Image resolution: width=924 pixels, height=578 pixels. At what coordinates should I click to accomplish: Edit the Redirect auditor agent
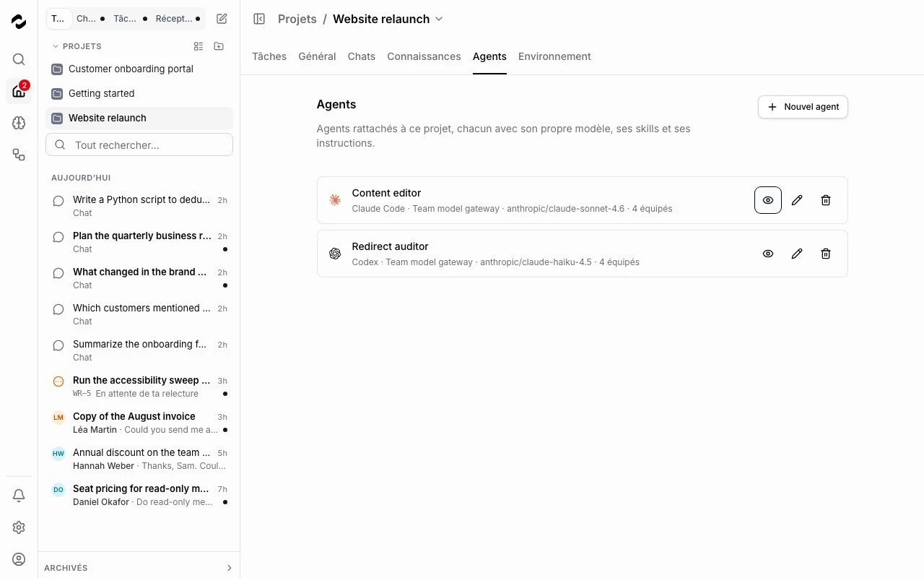797,254
